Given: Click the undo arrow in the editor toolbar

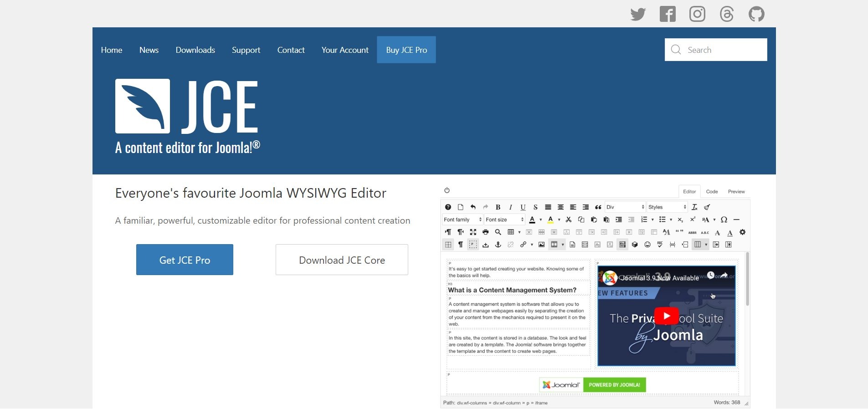Looking at the screenshot, I should [x=473, y=207].
